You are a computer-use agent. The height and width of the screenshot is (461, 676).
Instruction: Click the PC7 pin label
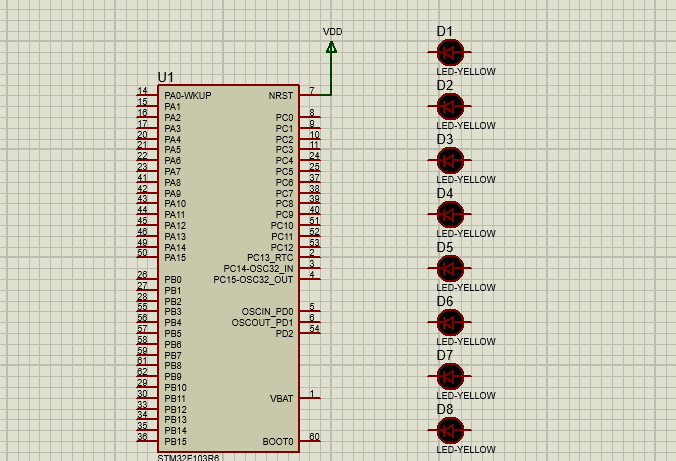pyautogui.click(x=284, y=193)
